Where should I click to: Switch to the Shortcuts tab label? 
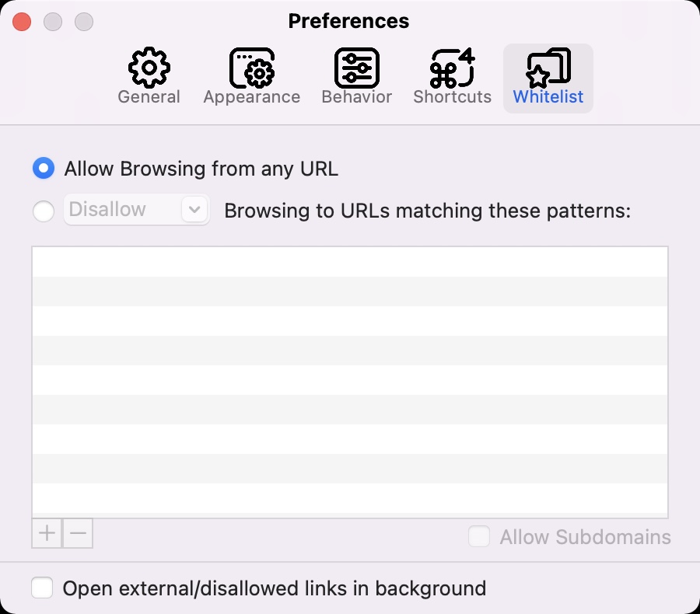[x=452, y=97]
